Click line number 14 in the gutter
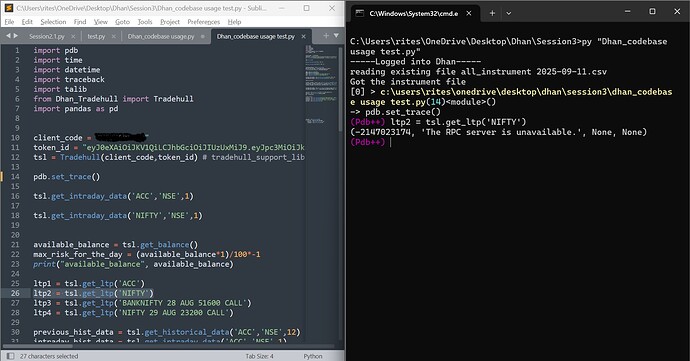The width and height of the screenshot is (690, 361). point(15,177)
